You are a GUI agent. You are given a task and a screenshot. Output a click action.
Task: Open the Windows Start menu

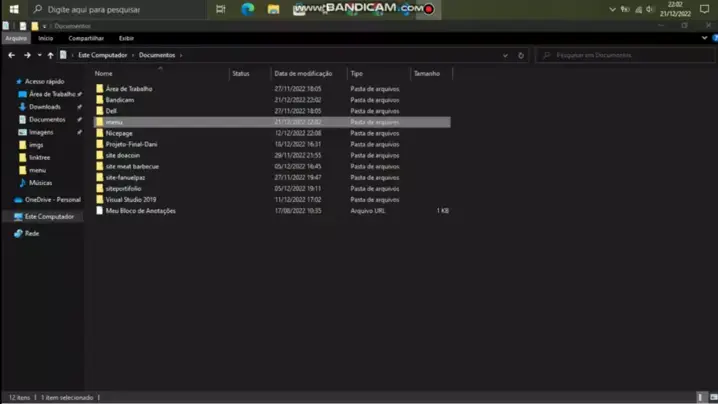[14, 9]
